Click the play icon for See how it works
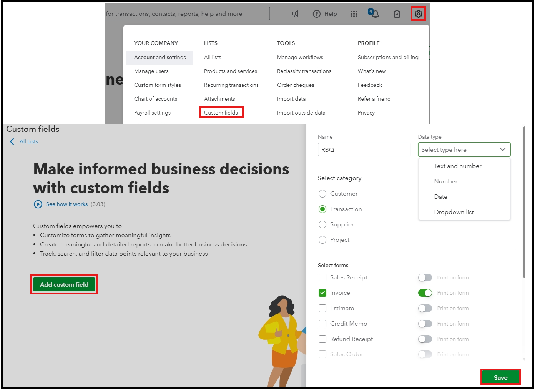 (38, 204)
